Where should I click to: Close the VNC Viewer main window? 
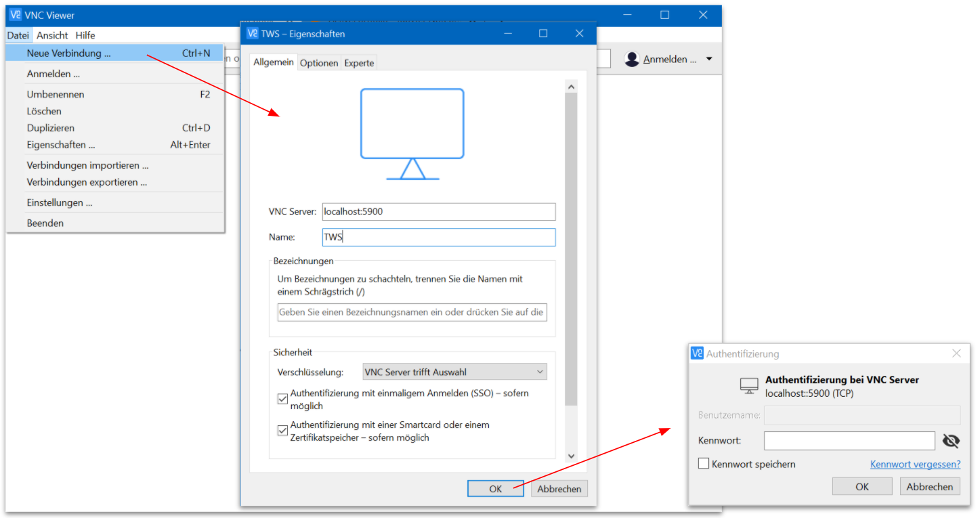point(703,15)
